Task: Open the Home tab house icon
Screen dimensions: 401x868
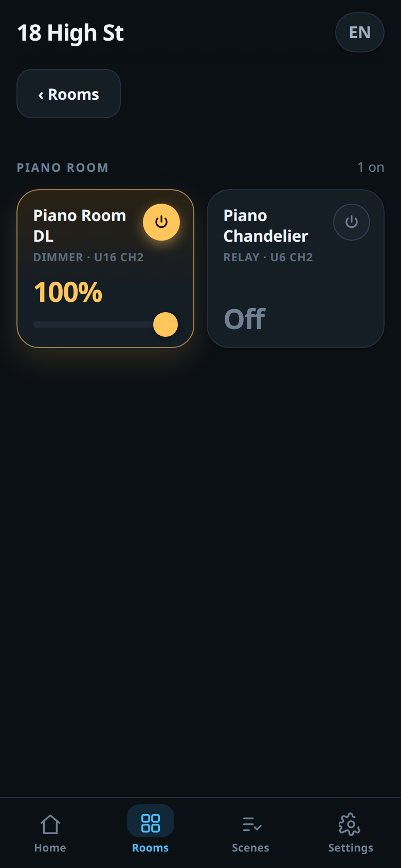Action: click(50, 824)
